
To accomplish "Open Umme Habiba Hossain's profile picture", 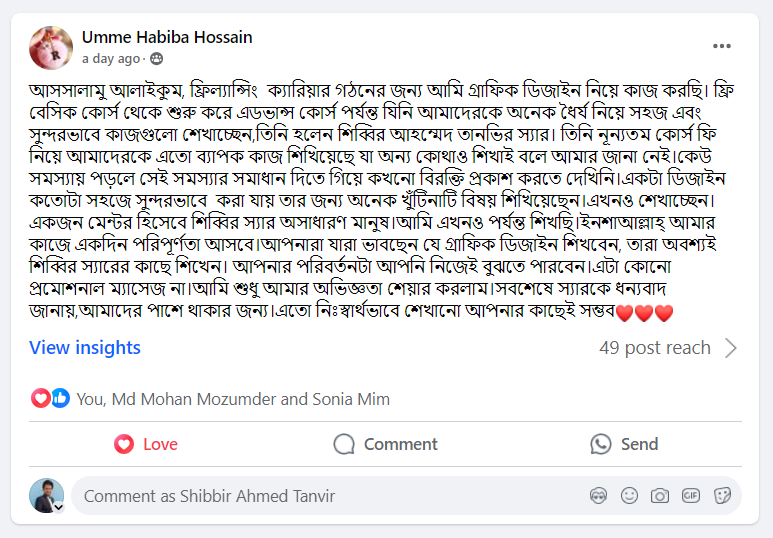I will coord(51,47).
